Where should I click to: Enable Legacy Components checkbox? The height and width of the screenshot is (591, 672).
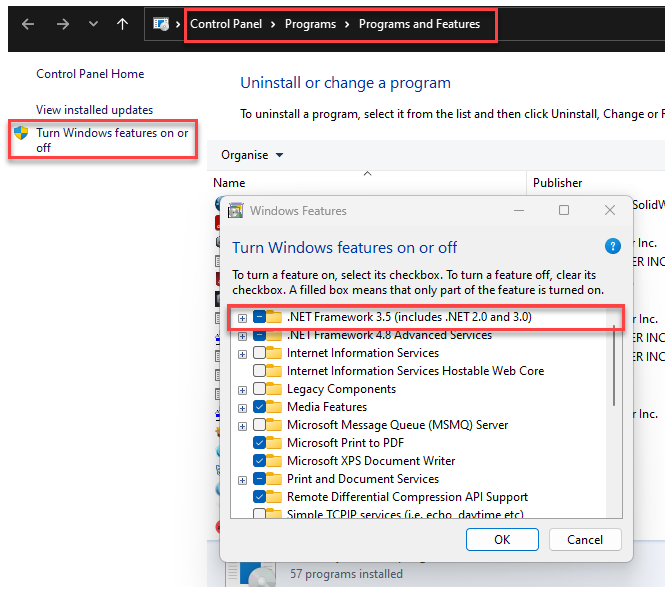(259, 389)
